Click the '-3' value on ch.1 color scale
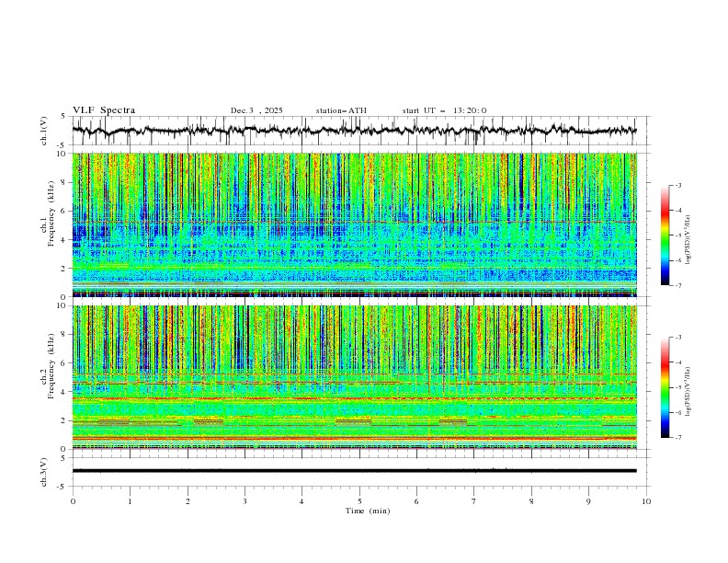This screenshot has width=728, height=563. pos(677,185)
